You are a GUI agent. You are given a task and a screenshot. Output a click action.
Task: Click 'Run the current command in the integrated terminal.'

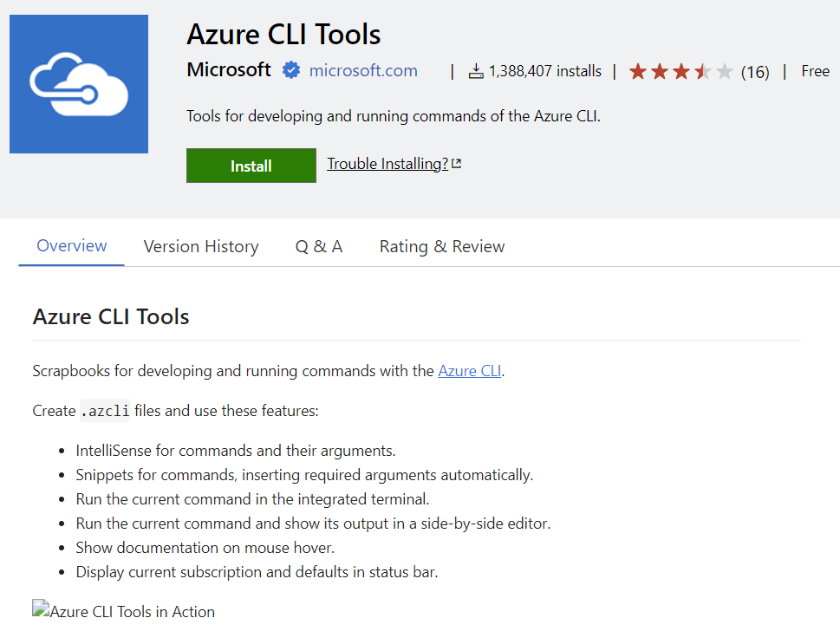click(252, 499)
